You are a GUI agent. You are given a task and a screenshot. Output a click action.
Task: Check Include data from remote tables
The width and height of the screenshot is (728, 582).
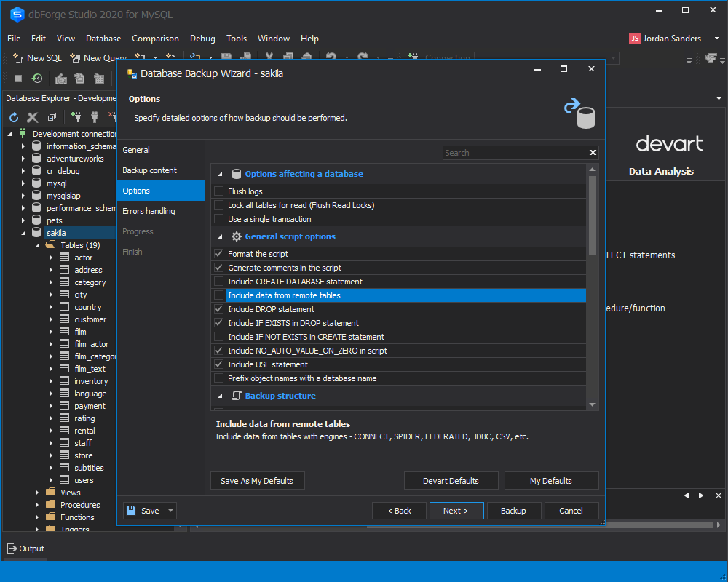tap(218, 295)
